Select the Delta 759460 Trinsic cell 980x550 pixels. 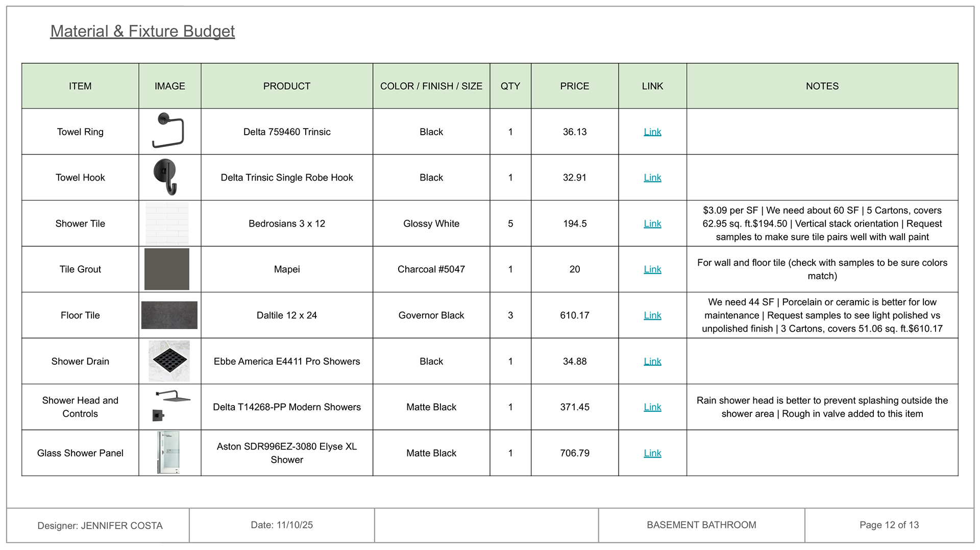click(x=287, y=132)
